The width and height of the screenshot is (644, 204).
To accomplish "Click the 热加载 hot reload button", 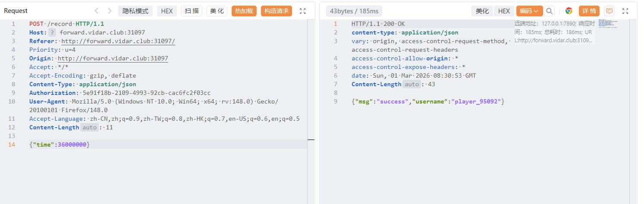I will click(244, 11).
